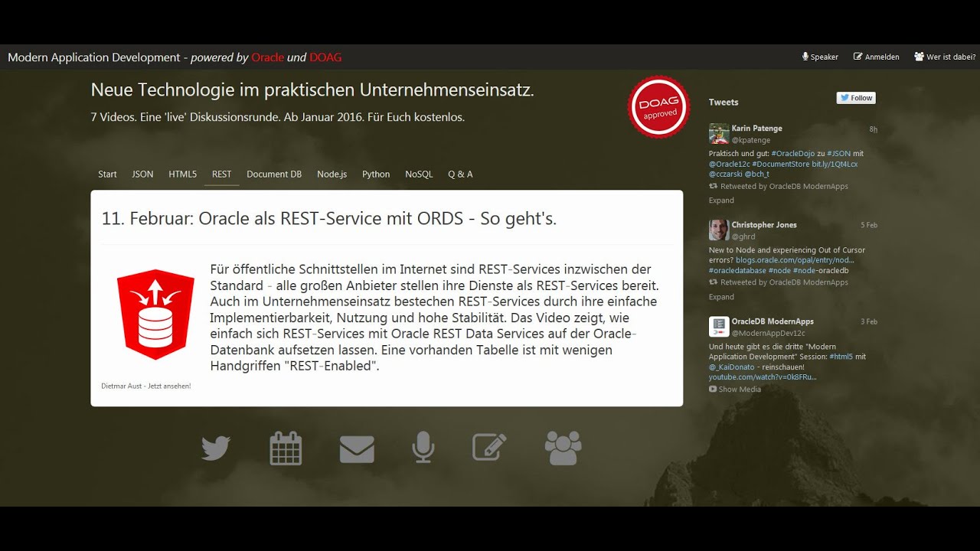
Task: Click the people group icon
Action: [563, 448]
